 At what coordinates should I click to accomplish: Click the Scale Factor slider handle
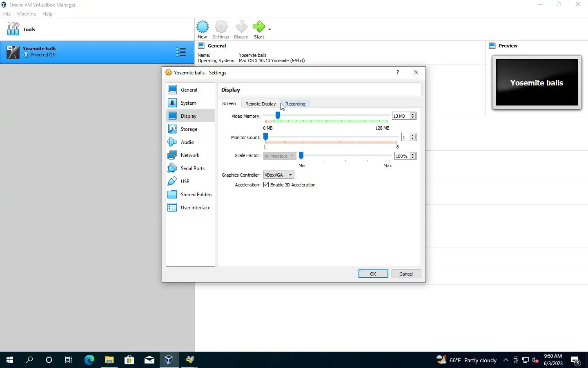coord(301,156)
